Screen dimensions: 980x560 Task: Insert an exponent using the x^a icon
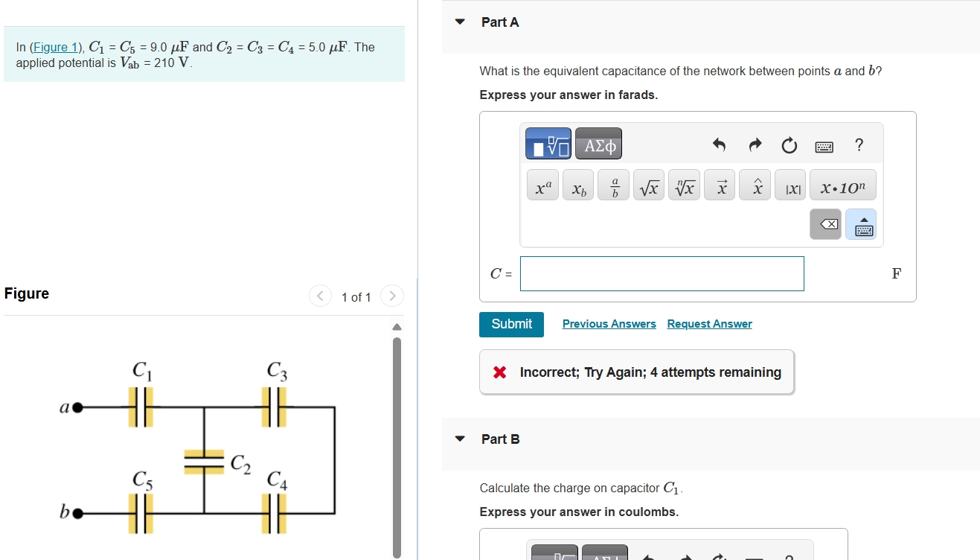pyautogui.click(x=542, y=185)
